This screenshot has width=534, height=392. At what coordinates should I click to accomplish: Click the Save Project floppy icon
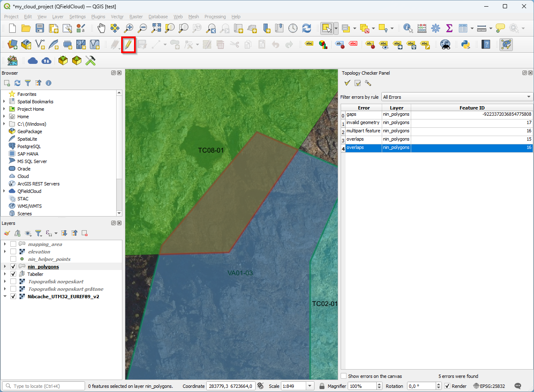click(40, 28)
